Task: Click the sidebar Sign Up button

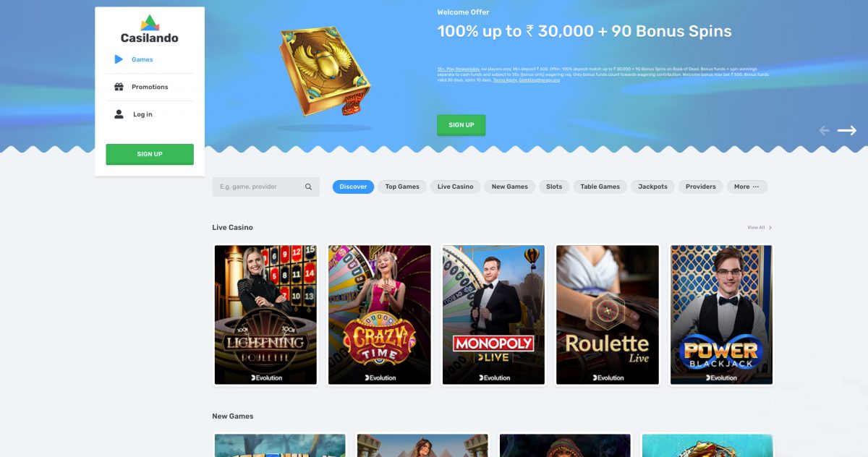Action: (x=150, y=154)
